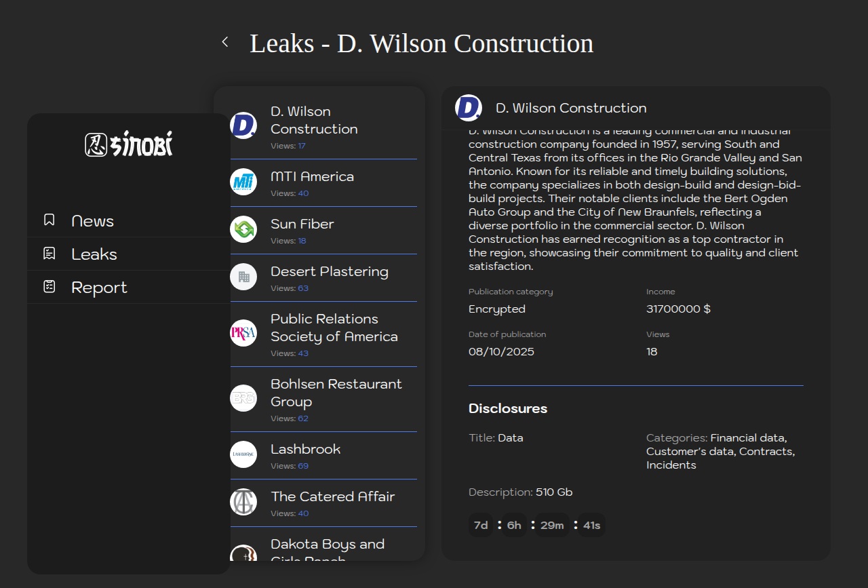Click the D. Wilson Construction list entry

(x=314, y=120)
